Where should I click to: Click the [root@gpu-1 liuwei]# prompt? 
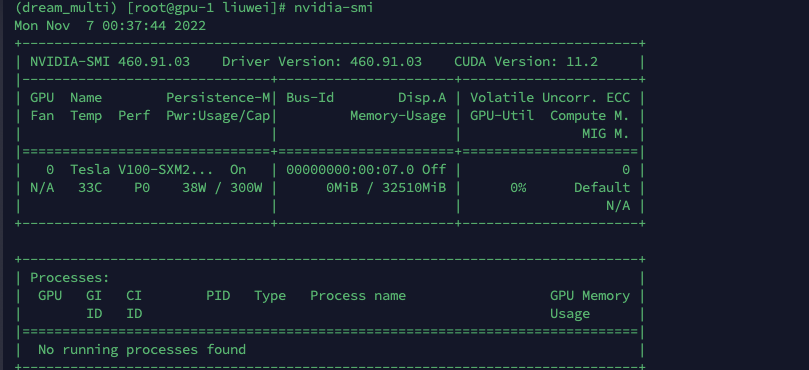207,8
